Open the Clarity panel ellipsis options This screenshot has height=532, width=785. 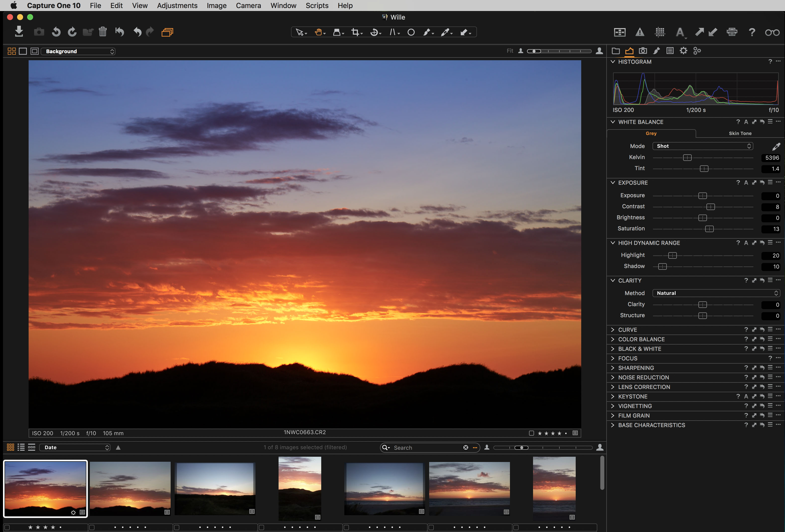[x=778, y=280]
